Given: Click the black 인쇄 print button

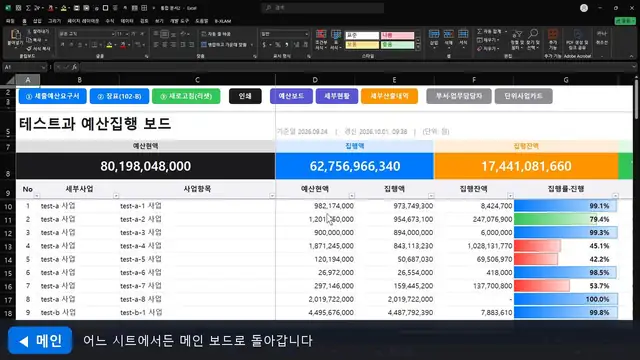Looking at the screenshot, I should pyautogui.click(x=245, y=96).
